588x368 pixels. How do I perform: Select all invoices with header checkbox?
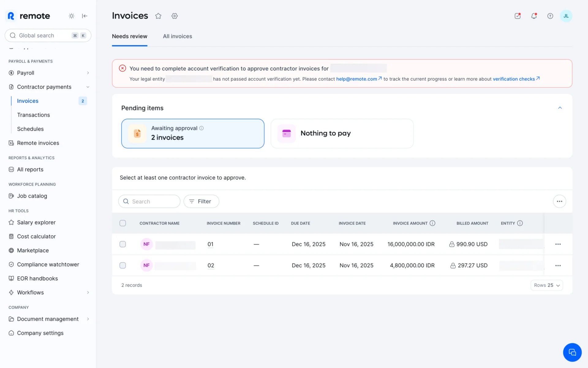pos(123,223)
